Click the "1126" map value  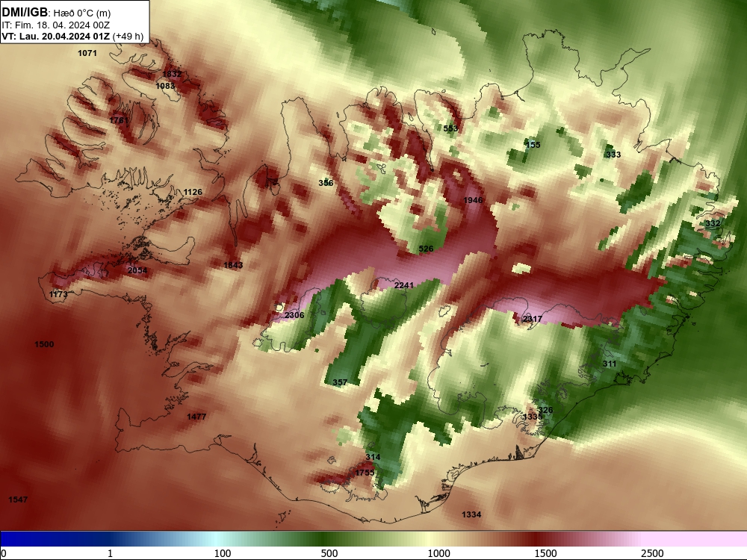pos(193,192)
